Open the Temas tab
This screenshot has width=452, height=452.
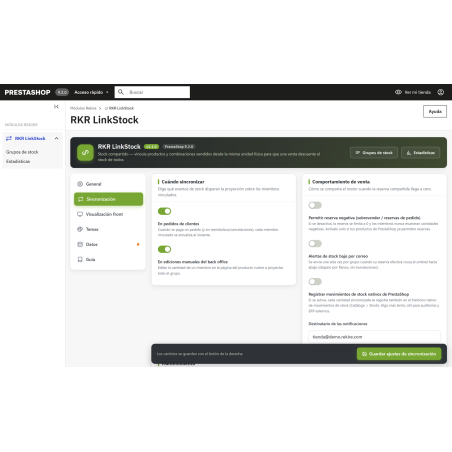(108, 229)
